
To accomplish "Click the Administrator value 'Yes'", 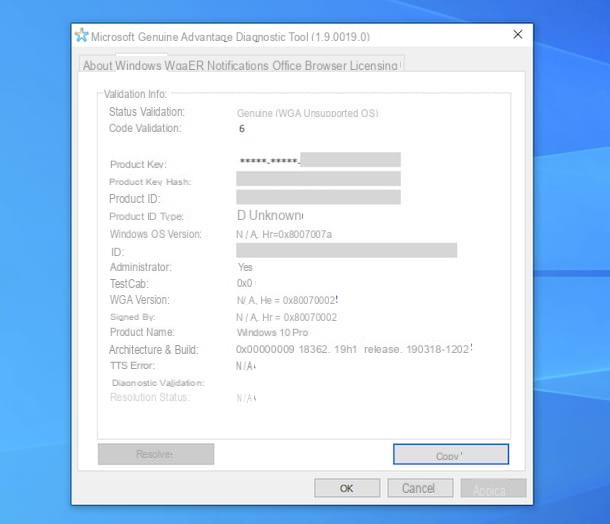I will coord(245,267).
